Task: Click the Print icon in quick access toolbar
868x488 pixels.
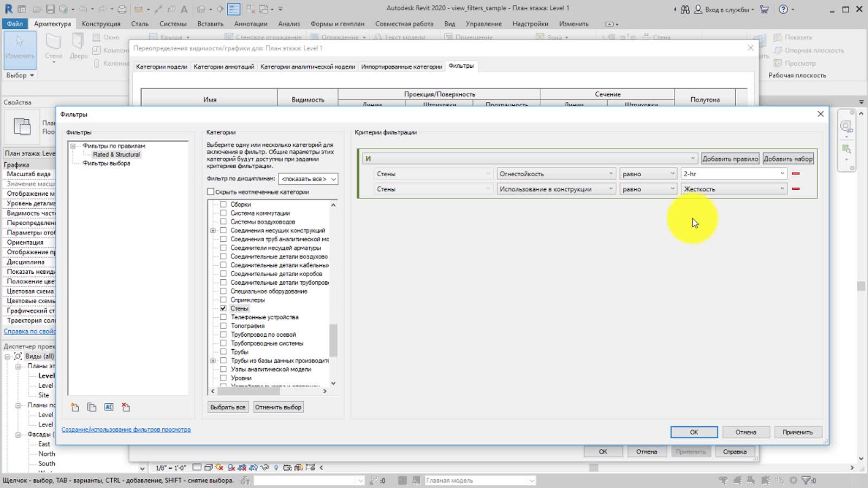Action: [122, 9]
